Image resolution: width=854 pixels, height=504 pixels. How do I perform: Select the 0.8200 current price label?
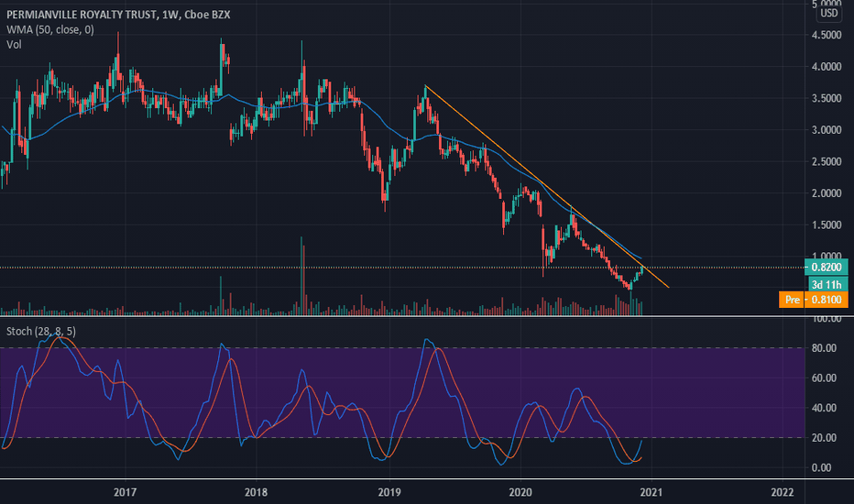click(x=827, y=267)
